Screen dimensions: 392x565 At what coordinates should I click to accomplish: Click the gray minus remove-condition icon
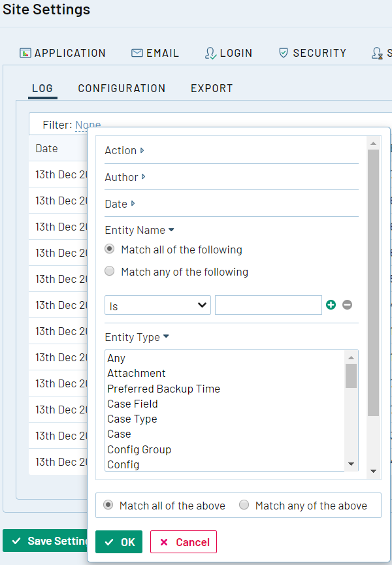348,305
